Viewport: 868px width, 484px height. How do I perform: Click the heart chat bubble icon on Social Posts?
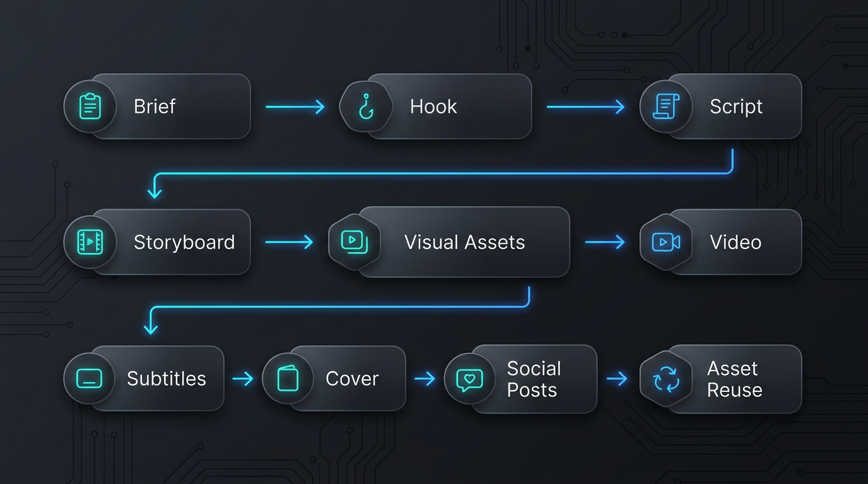[469, 379]
